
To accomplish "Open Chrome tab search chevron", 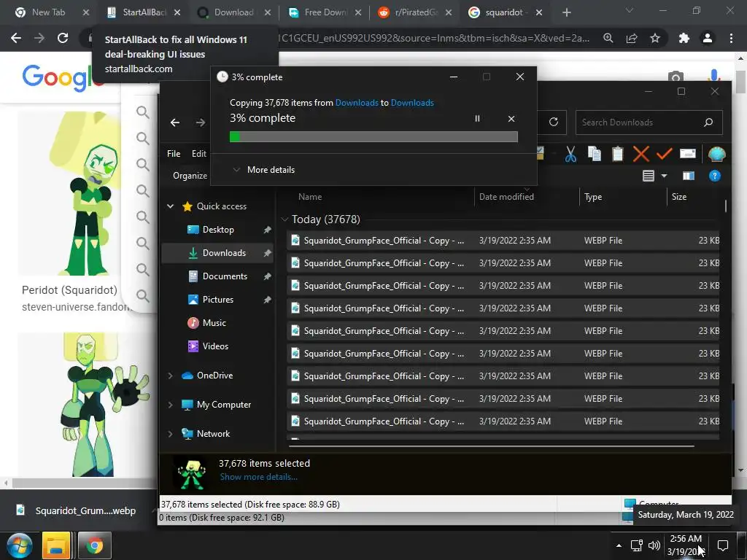I will (x=630, y=10).
